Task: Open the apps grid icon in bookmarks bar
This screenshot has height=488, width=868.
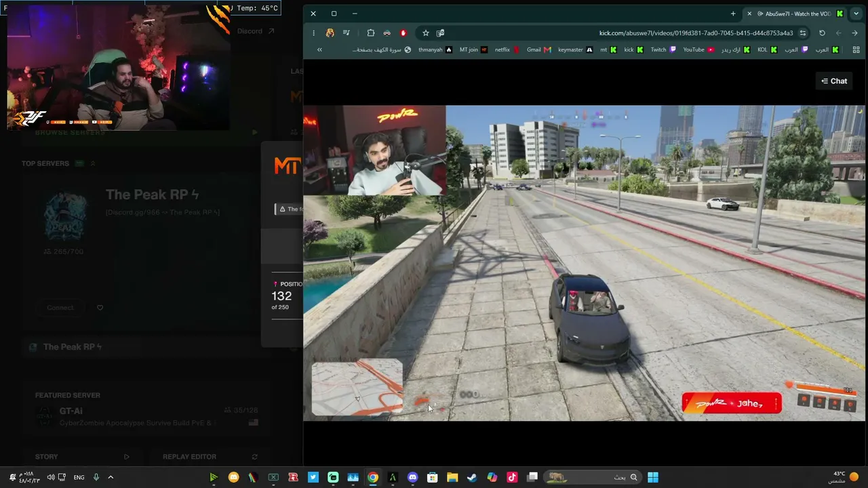Action: coord(856,49)
